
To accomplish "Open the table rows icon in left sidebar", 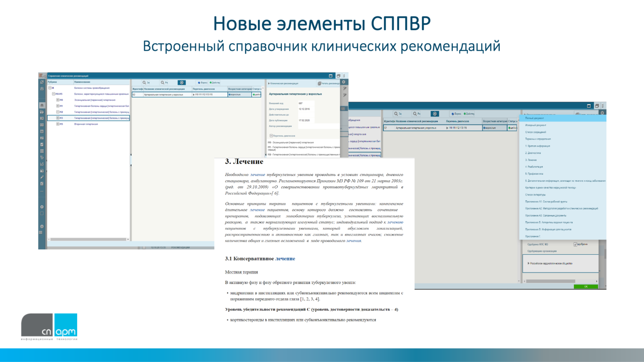I will pyautogui.click(x=42, y=151).
